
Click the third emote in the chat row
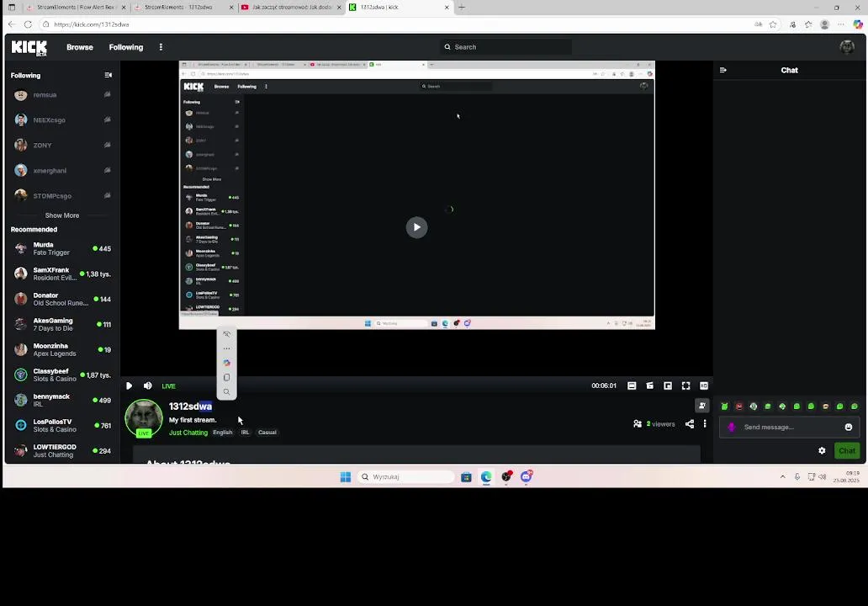click(754, 407)
